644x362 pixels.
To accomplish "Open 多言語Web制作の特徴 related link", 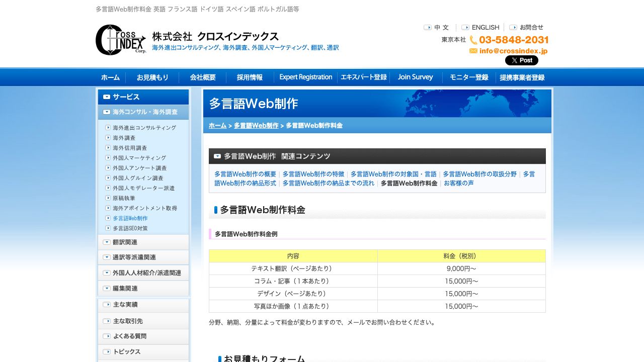I will point(313,174).
